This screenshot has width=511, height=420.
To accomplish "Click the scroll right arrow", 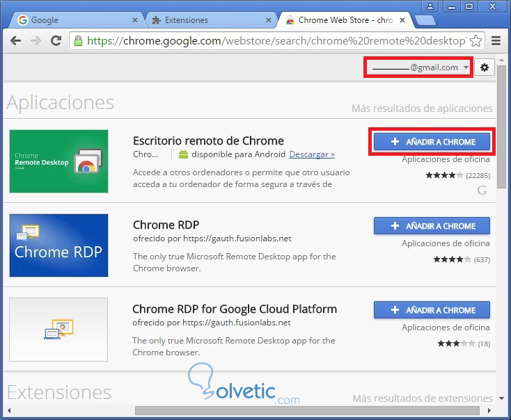I will click(x=489, y=410).
